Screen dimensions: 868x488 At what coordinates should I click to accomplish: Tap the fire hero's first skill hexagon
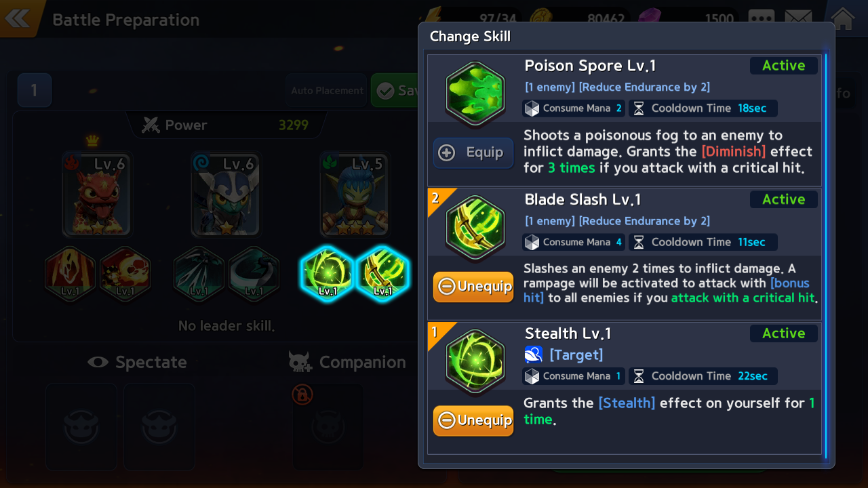pos(69,274)
